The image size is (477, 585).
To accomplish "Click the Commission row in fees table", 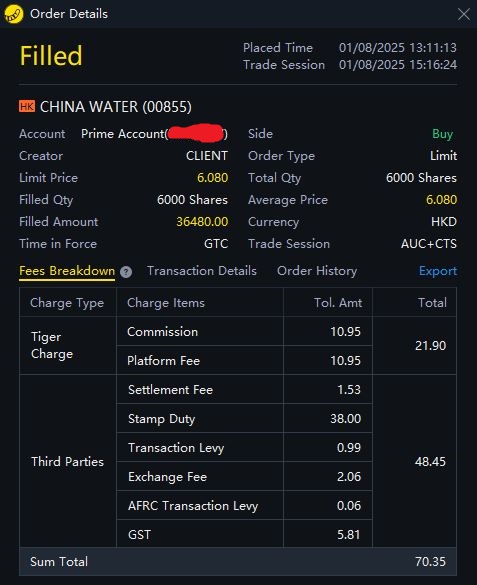I will tap(244, 331).
